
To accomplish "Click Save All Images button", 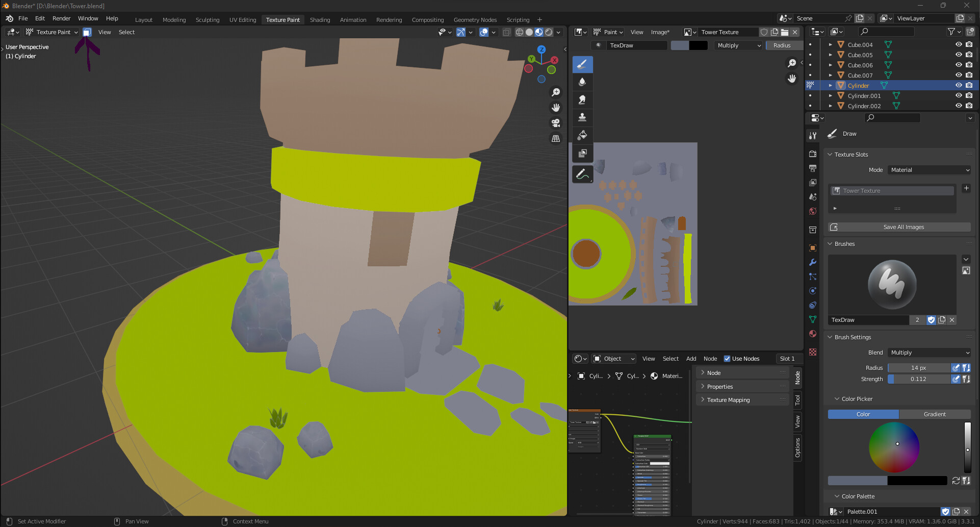I will click(899, 227).
